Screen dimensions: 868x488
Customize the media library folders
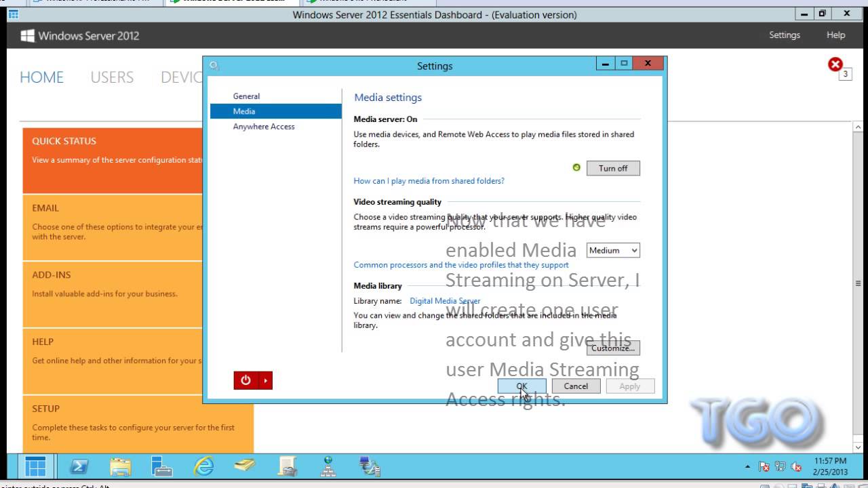point(613,348)
